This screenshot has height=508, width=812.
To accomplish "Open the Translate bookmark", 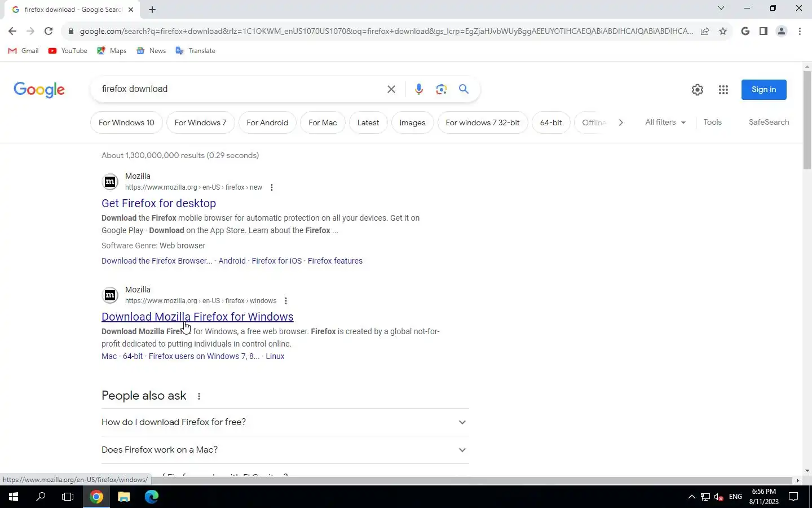I will coord(196,51).
